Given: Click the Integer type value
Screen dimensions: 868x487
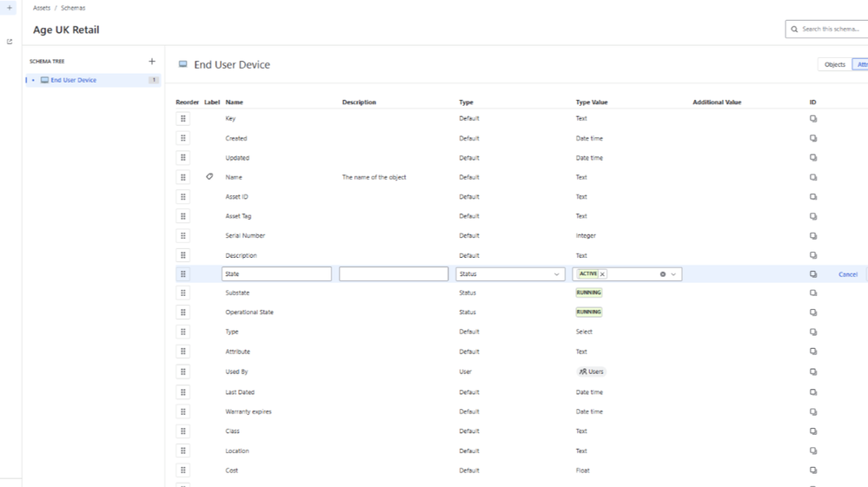Looking at the screenshot, I should (x=586, y=235).
